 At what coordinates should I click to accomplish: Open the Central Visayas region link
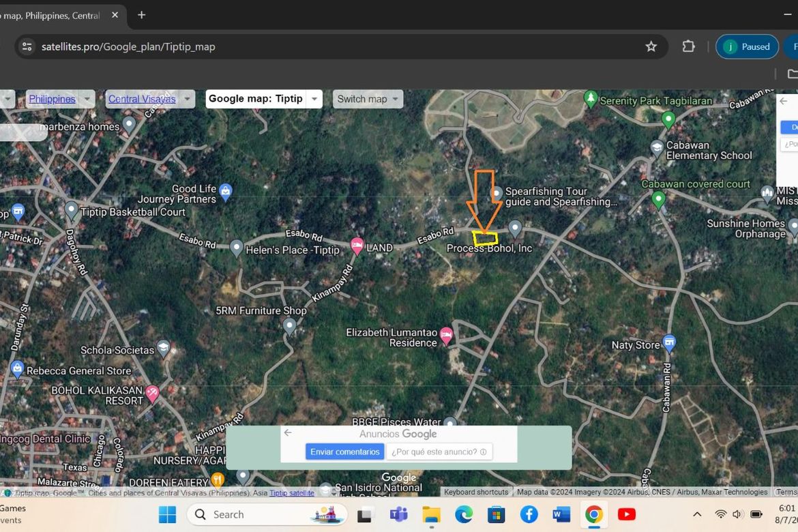point(142,99)
